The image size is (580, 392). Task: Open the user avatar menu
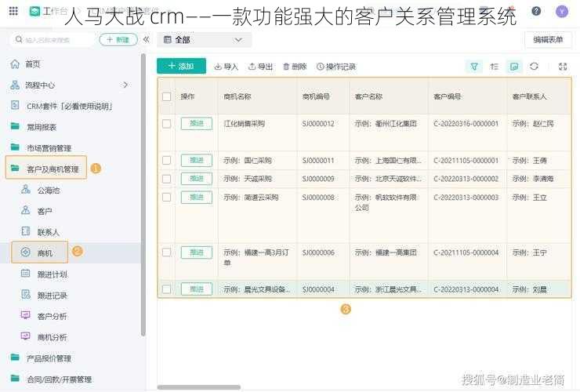click(562, 12)
